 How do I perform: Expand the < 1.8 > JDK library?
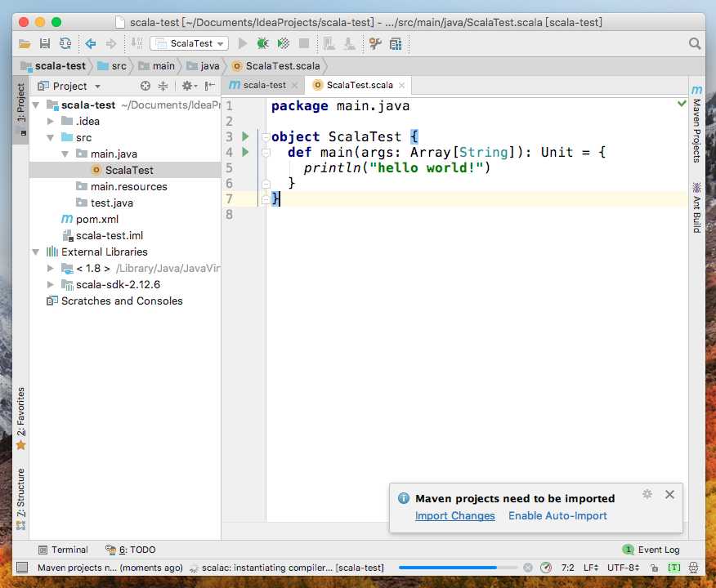click(51, 268)
